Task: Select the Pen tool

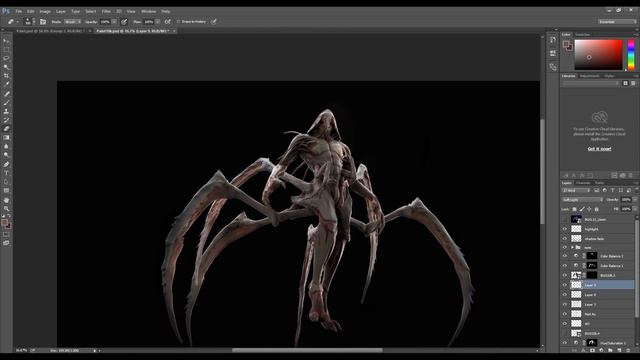Action: click(x=6, y=164)
